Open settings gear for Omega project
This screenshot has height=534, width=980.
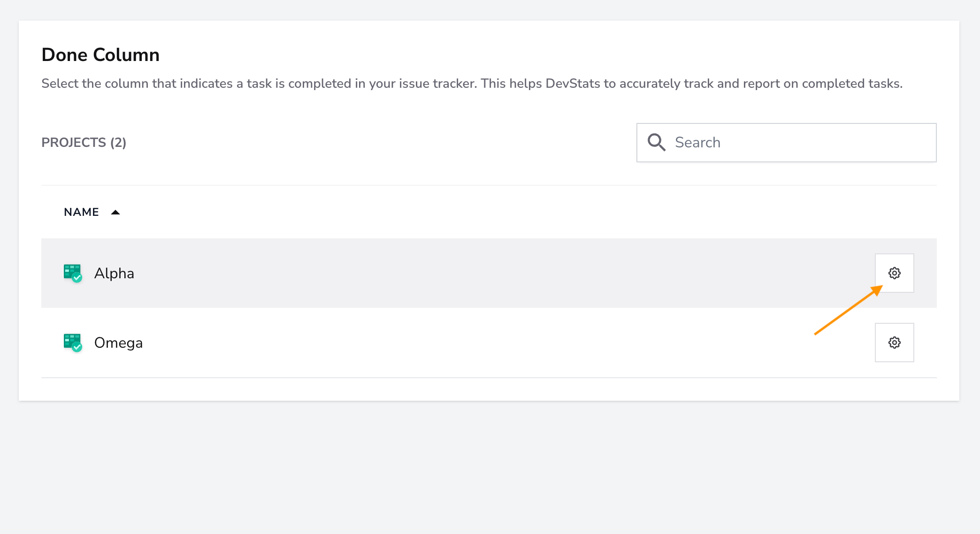[894, 343]
